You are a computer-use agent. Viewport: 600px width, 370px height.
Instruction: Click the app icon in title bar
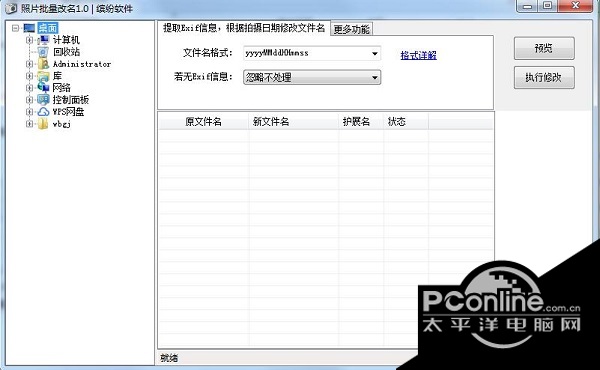11,8
